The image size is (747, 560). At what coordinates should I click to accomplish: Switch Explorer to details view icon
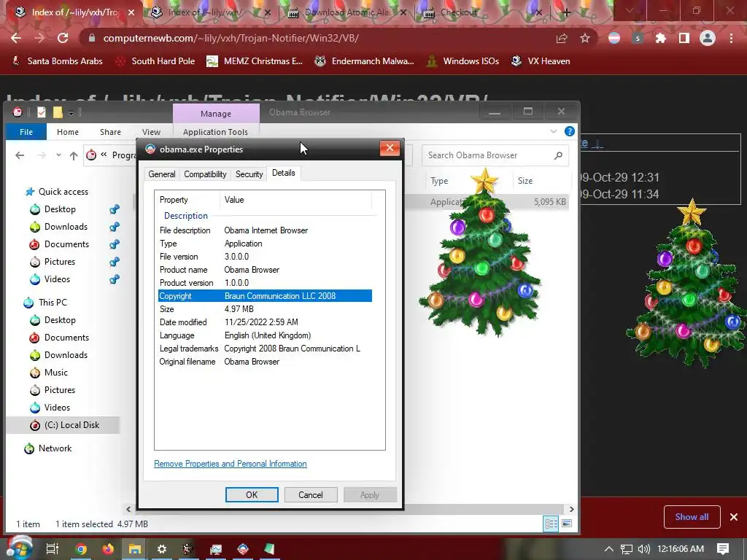point(551,524)
